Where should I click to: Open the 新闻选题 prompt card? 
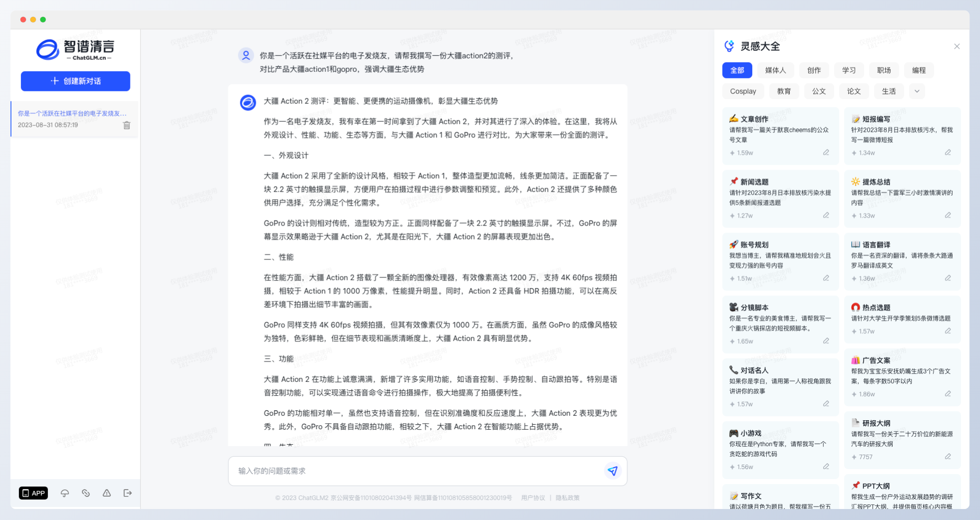pyautogui.click(x=781, y=199)
